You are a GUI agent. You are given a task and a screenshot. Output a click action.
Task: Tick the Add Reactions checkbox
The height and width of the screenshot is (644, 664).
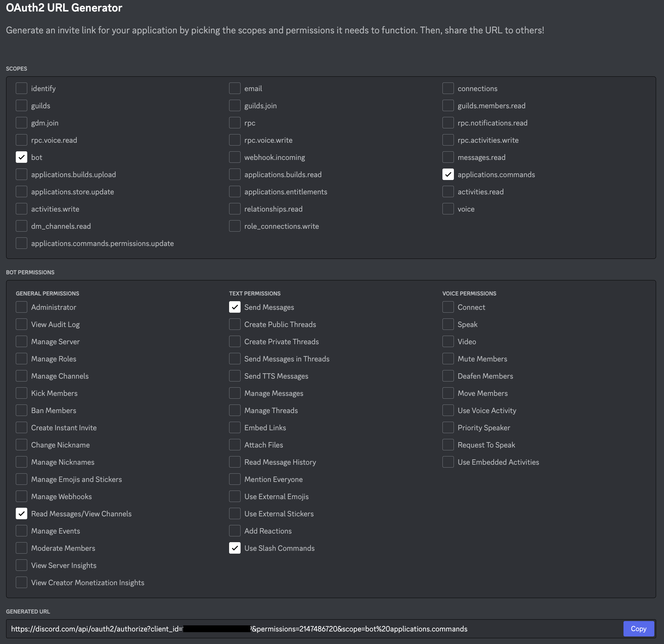[x=235, y=531]
